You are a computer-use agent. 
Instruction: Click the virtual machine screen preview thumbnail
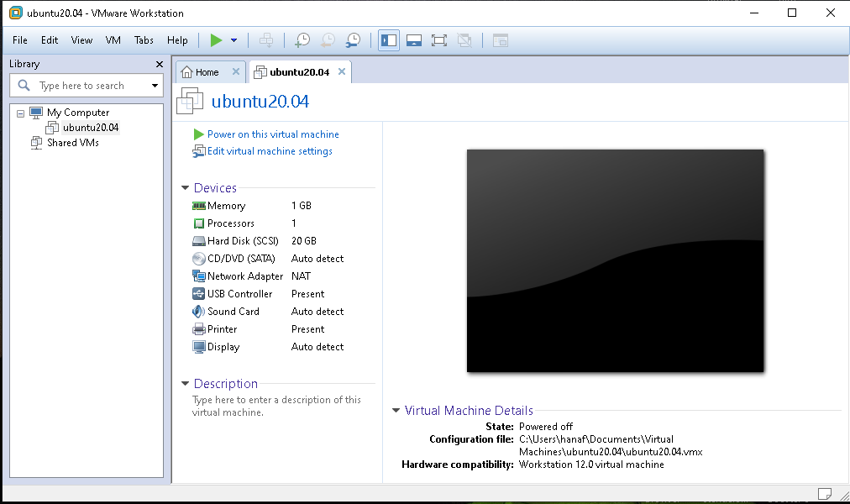tap(616, 260)
